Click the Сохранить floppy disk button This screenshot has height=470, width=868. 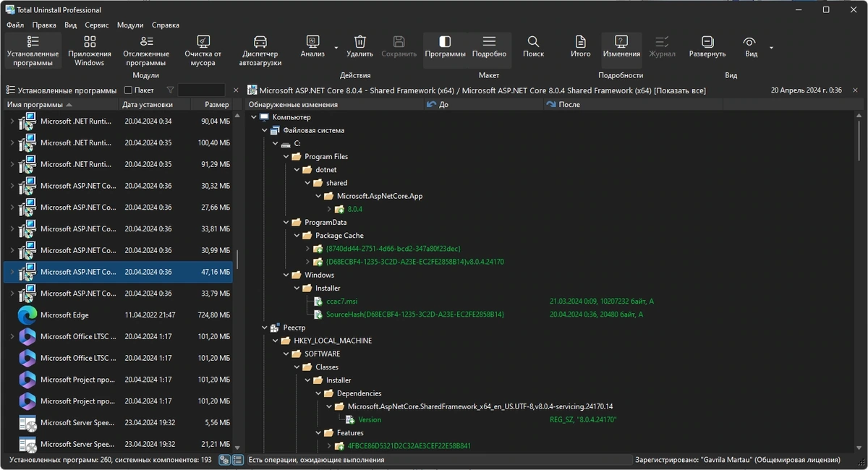[x=399, y=46]
